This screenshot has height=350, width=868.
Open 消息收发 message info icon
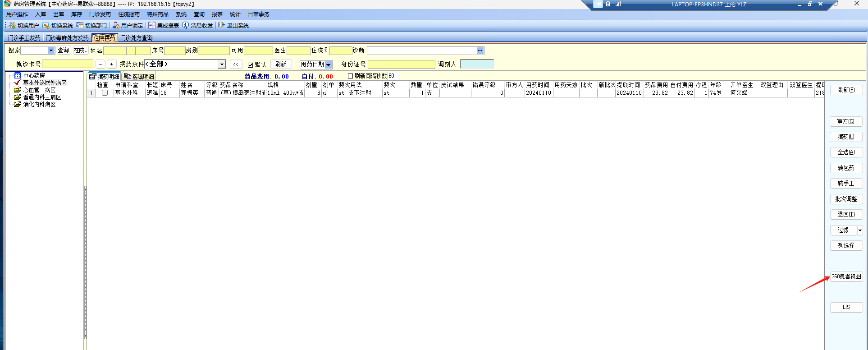tap(185, 25)
